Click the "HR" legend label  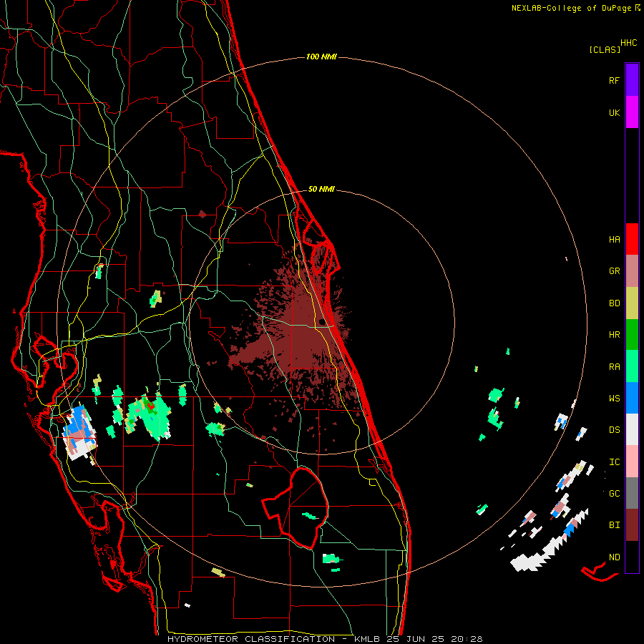[x=615, y=335]
